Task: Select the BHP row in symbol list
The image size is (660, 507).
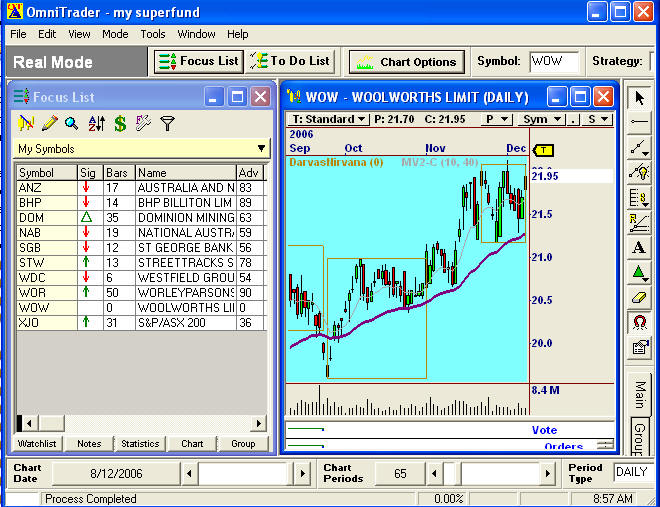Action: point(141,203)
